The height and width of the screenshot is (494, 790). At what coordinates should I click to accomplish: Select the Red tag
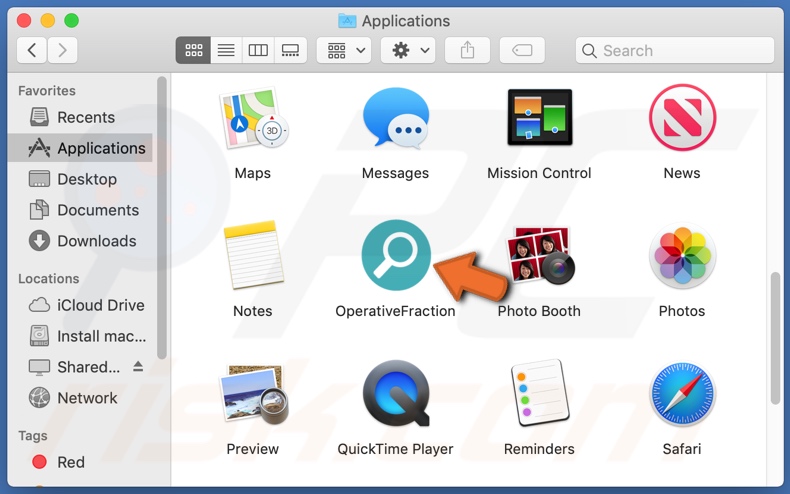[x=81, y=462]
